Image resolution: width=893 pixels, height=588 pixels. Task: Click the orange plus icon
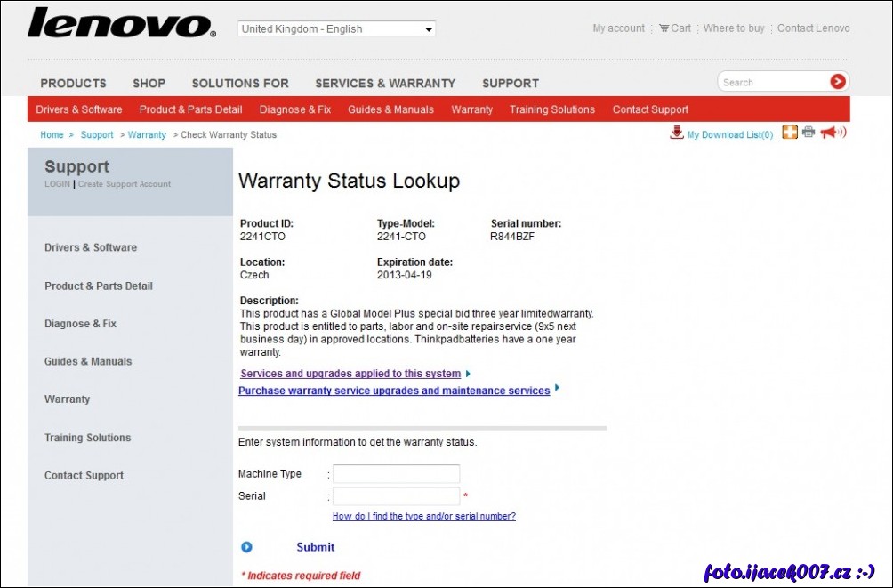coord(789,133)
